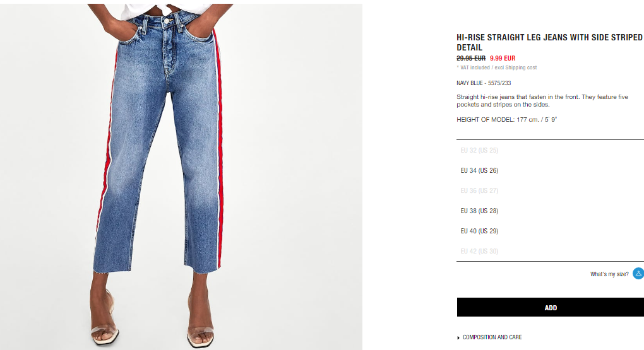
Task: Click the crossed-out 29.95 EUR price
Action: [471, 58]
